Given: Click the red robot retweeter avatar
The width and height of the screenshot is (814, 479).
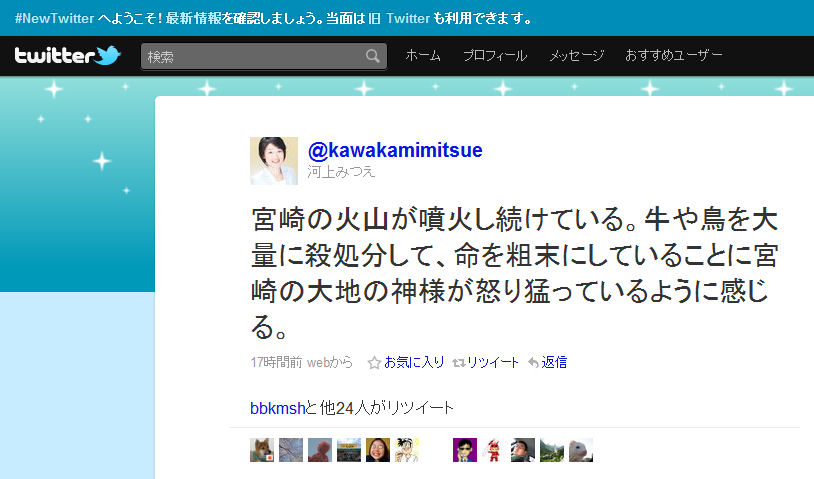Looking at the screenshot, I should tap(494, 449).
